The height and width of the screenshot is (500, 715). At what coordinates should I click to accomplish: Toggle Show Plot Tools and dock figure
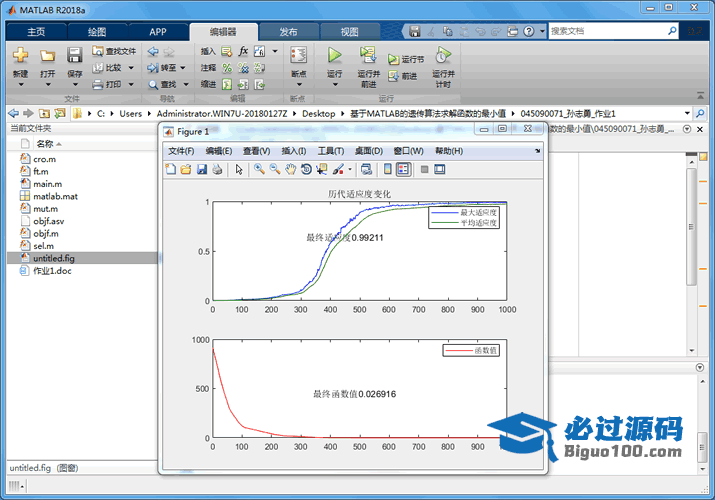pyautogui.click(x=439, y=169)
